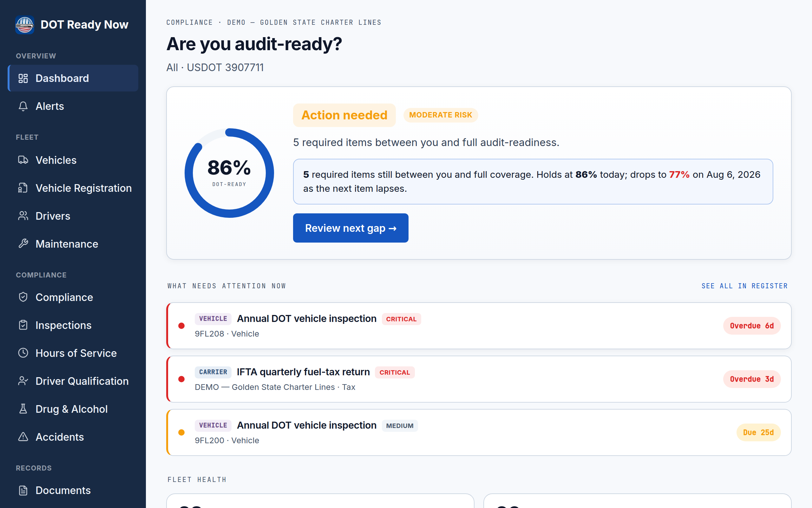Click the Driver Qualification person-check icon
This screenshot has width=812, height=508.
[x=23, y=381]
